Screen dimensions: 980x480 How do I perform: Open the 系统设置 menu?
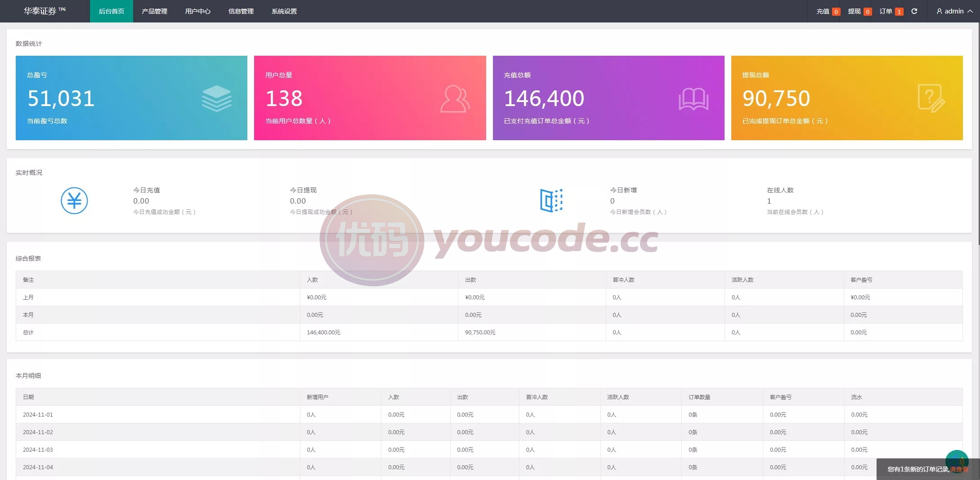(x=284, y=11)
